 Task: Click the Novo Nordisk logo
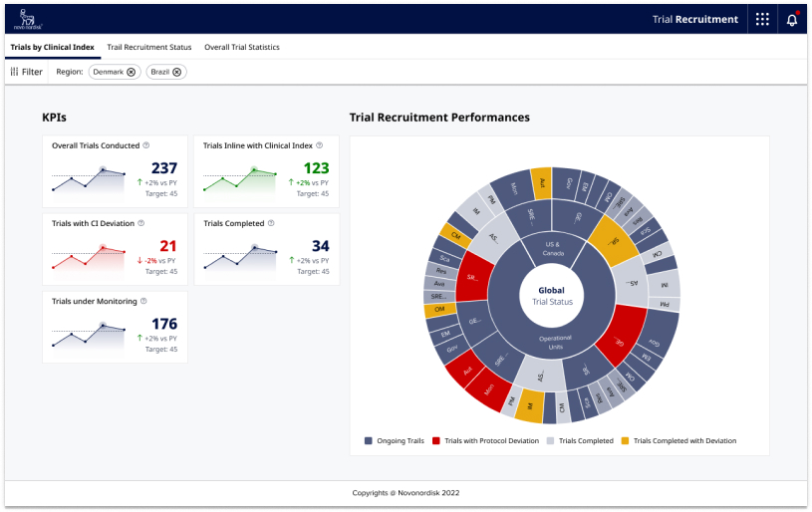tap(27, 19)
